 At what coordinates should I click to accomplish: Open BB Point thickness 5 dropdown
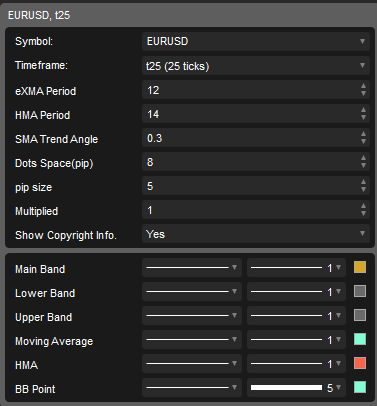(x=296, y=387)
